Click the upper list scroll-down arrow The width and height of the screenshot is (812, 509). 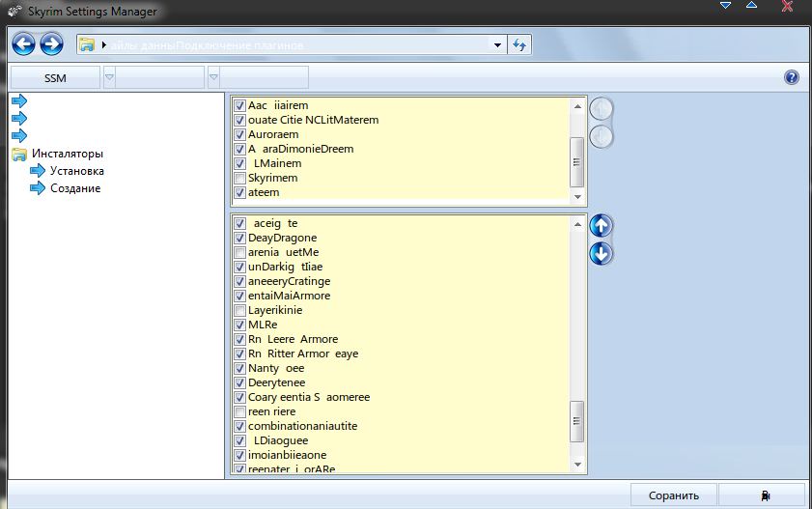pos(577,197)
